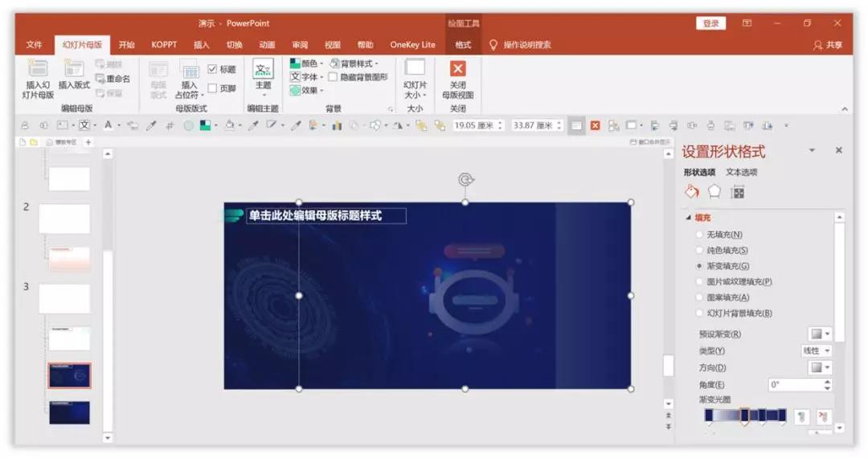The height and width of the screenshot is (458, 868).
Task: Click the orange X icon in quick toolbar
Action: click(x=595, y=125)
